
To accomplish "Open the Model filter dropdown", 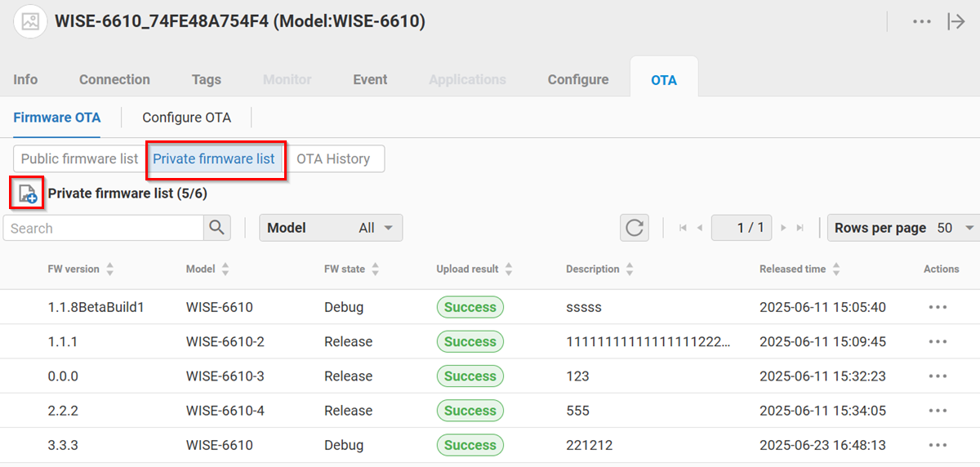I will (331, 228).
